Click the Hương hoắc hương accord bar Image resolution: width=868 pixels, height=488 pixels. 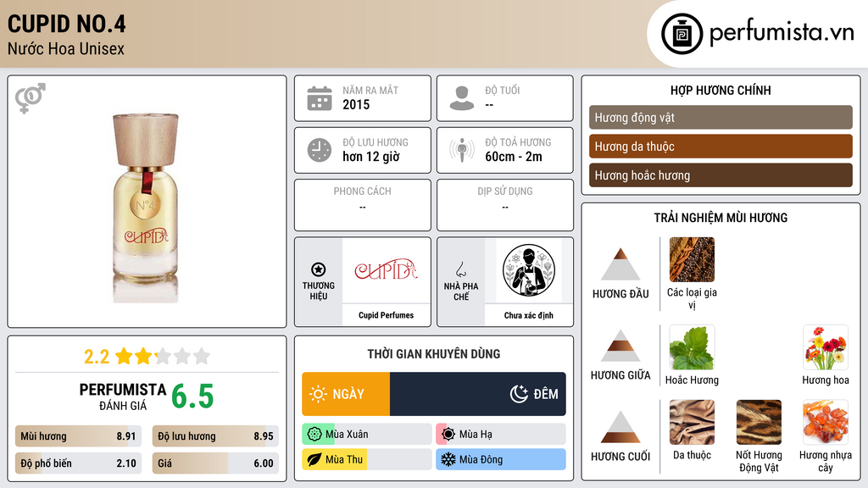point(721,175)
